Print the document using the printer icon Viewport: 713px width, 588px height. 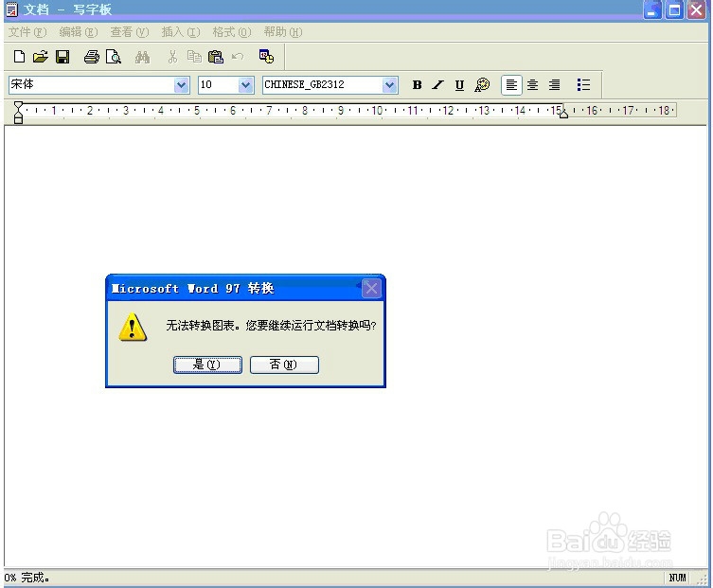[x=92, y=57]
